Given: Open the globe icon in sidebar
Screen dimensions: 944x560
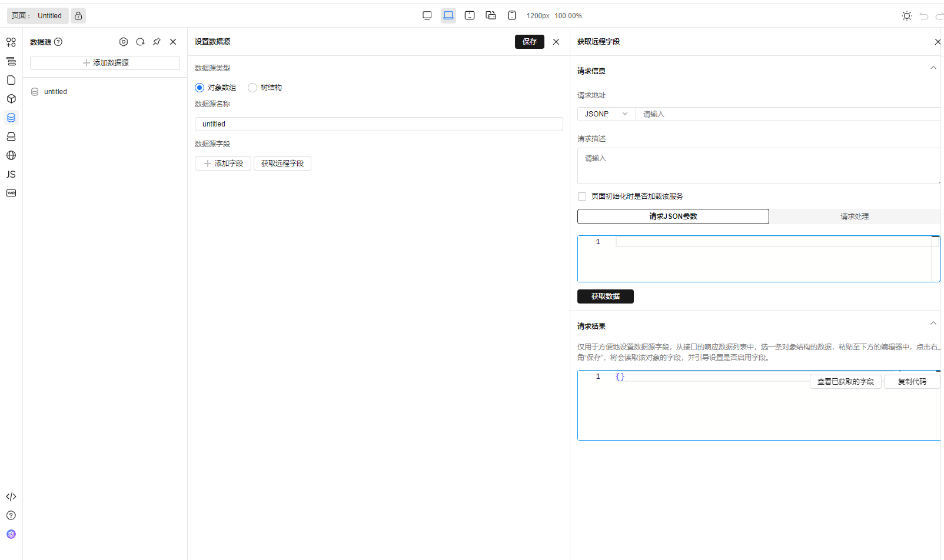Looking at the screenshot, I should (x=11, y=155).
